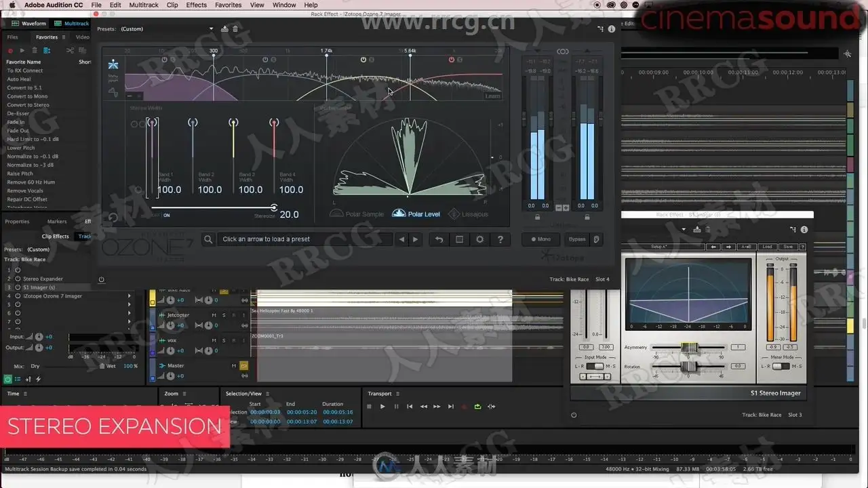The image size is (868, 488).
Task: Click the Ozone full-screen square icon
Action: pyautogui.click(x=459, y=239)
